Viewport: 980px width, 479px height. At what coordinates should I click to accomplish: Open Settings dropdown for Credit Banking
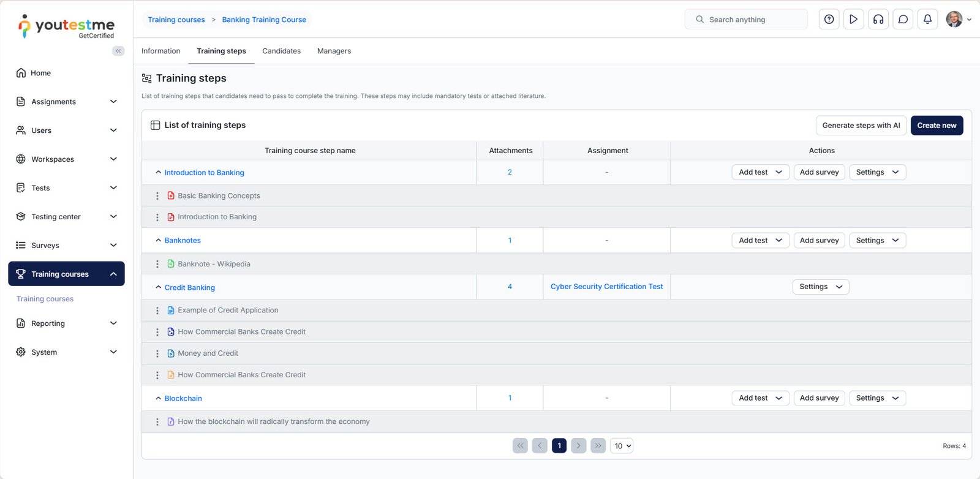click(820, 287)
